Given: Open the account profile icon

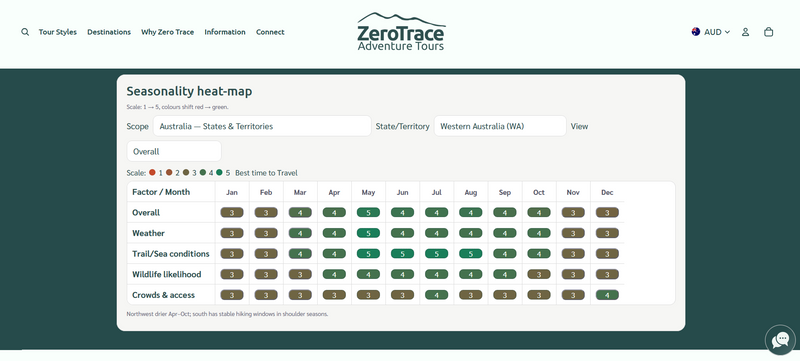Looking at the screenshot, I should (745, 32).
